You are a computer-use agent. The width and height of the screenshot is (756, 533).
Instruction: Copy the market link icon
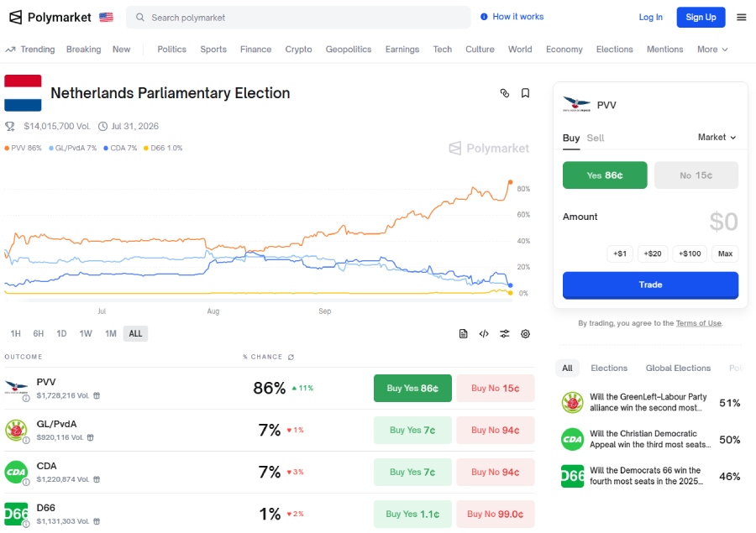(x=505, y=93)
